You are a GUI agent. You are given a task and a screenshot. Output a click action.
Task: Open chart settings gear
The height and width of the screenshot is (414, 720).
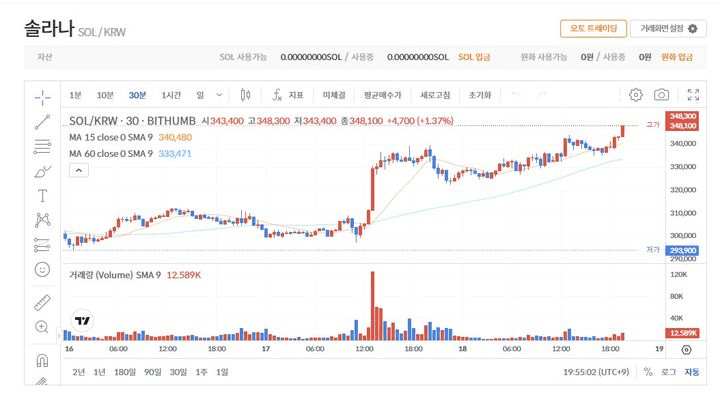coord(636,95)
